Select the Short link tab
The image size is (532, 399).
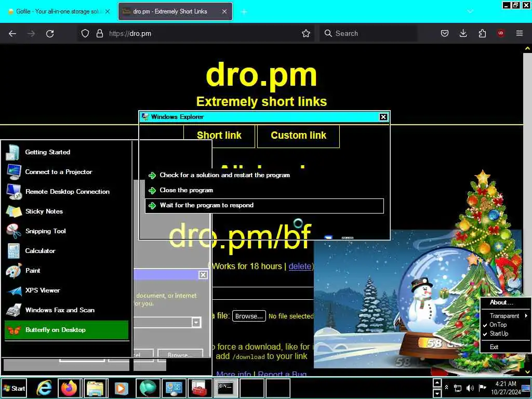(219, 136)
